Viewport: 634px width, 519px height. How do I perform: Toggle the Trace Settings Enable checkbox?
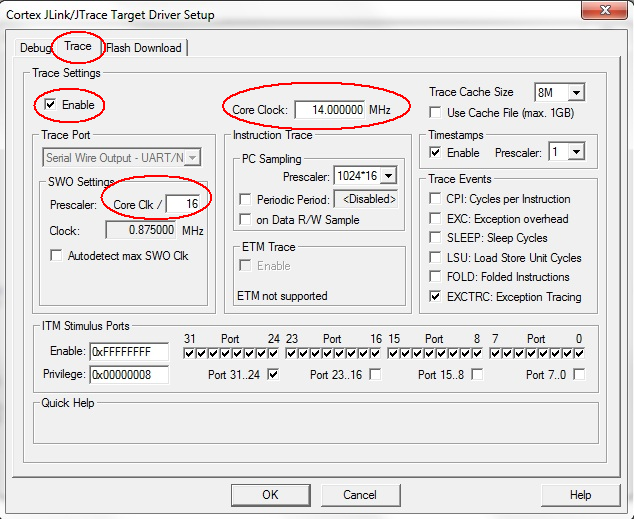point(51,104)
